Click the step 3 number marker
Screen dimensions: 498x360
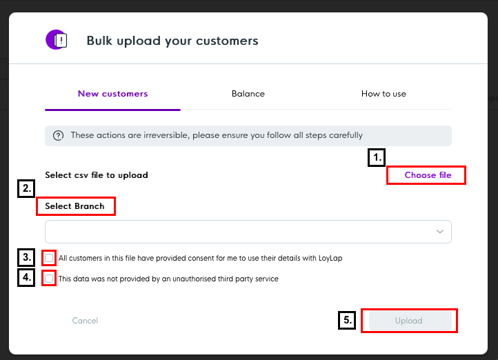click(x=26, y=257)
